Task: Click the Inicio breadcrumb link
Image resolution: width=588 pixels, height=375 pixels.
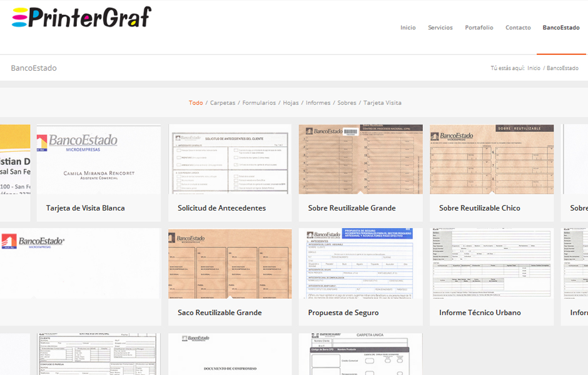Action: pyautogui.click(x=534, y=67)
